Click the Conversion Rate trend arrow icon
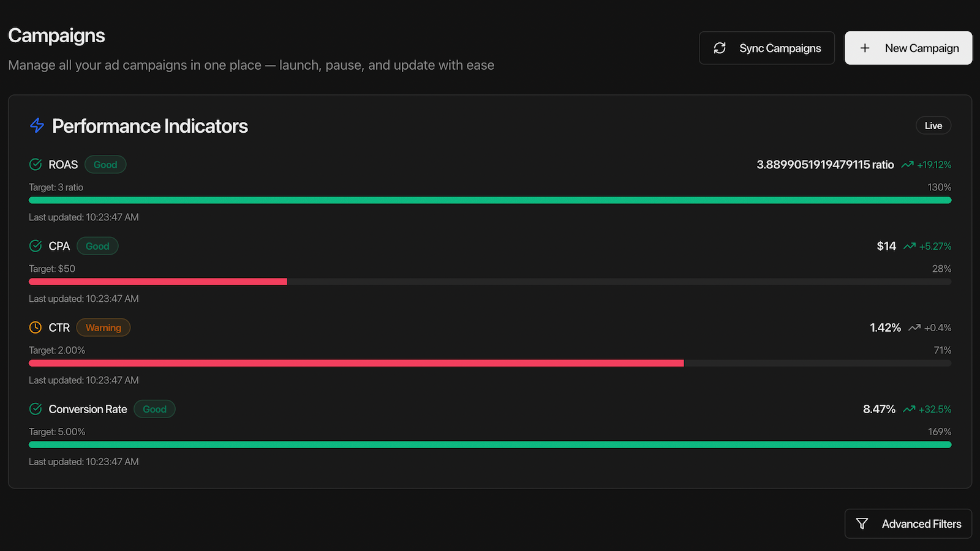The image size is (980, 551). tap(909, 409)
